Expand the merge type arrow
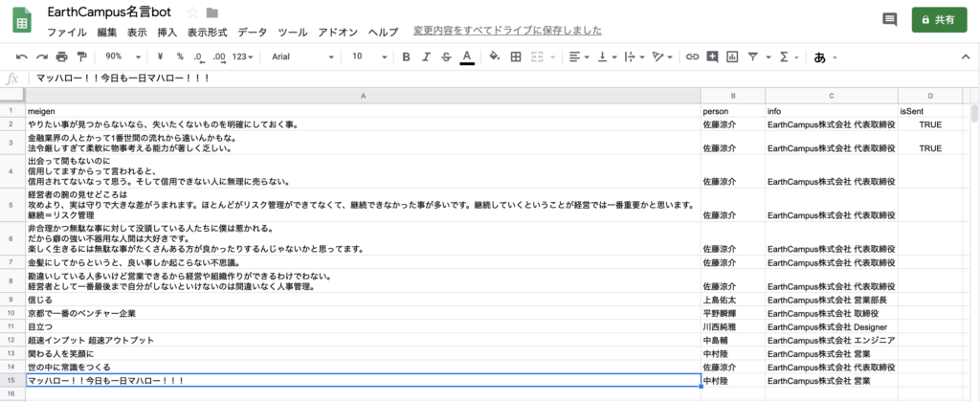Screen dimensions: 980x402 [x=552, y=57]
